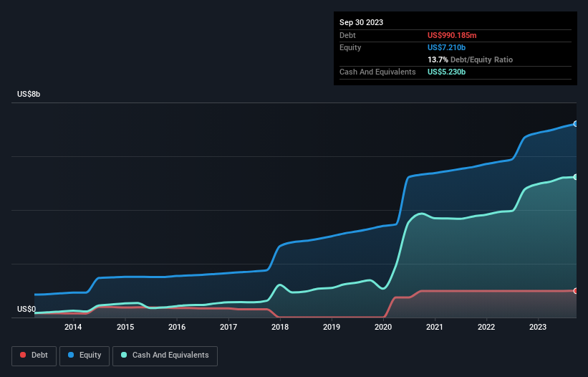Click the US$5.230b cash value
Screen dimensions: 588x377
point(446,72)
